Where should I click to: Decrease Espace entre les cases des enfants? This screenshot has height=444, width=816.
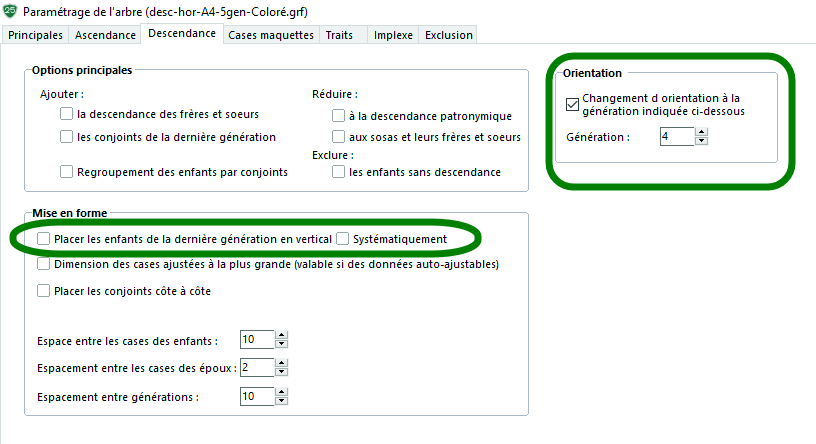coord(282,344)
